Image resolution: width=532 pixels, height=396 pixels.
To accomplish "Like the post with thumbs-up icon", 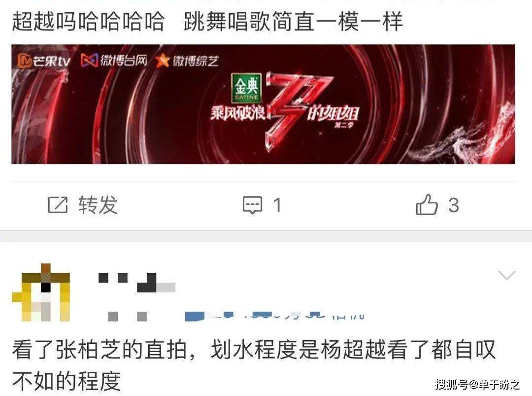I will (427, 205).
